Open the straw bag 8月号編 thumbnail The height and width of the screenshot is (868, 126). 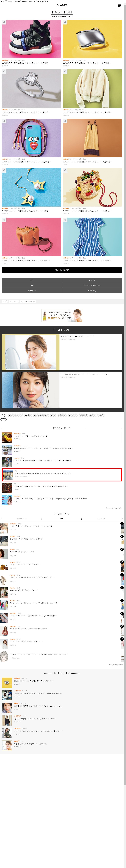[92, 187]
